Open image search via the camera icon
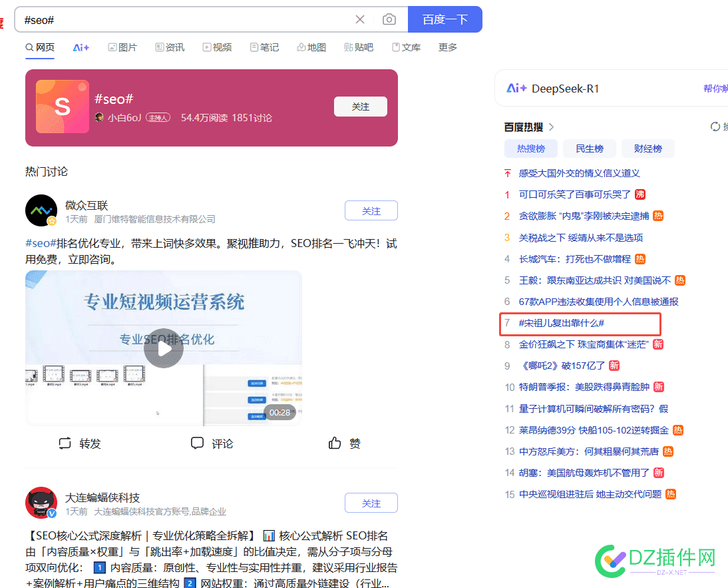728x588 pixels. tap(389, 19)
